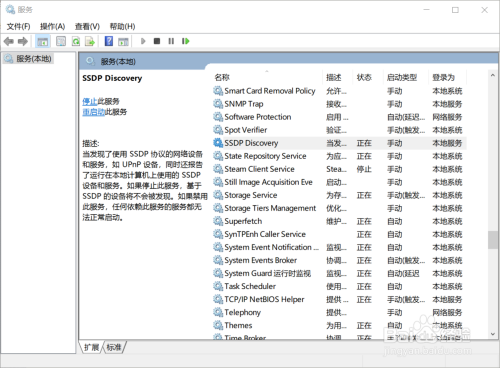Click 停止 status of Steam Client Service
The image size is (500, 368).
point(364,169)
